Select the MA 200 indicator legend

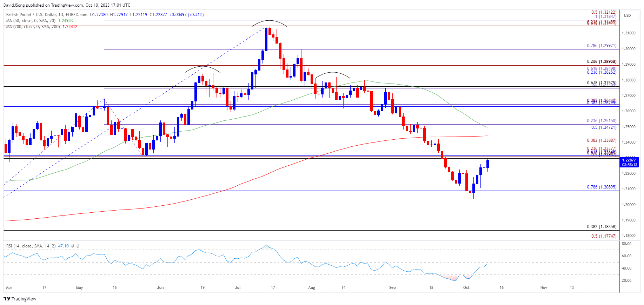(x=33, y=26)
